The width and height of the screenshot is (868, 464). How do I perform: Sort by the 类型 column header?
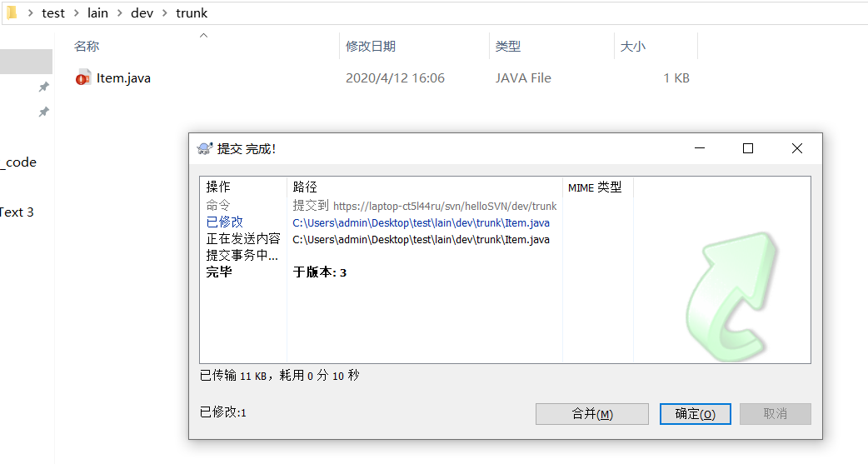pyautogui.click(x=507, y=47)
